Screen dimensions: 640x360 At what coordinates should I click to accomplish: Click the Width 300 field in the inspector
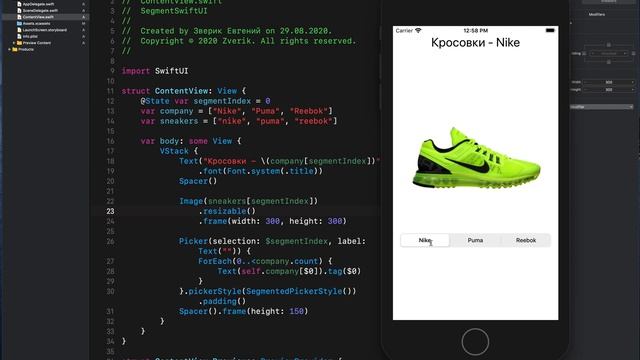(x=609, y=82)
